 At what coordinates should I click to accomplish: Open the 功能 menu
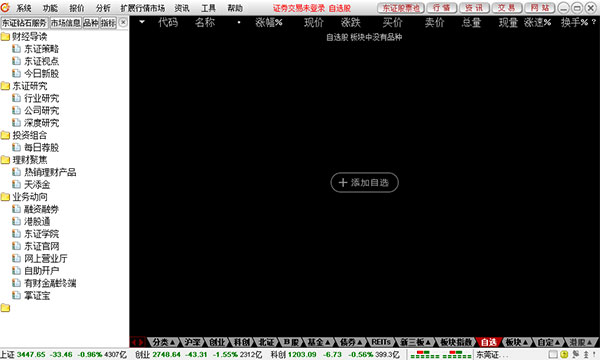tap(50, 8)
